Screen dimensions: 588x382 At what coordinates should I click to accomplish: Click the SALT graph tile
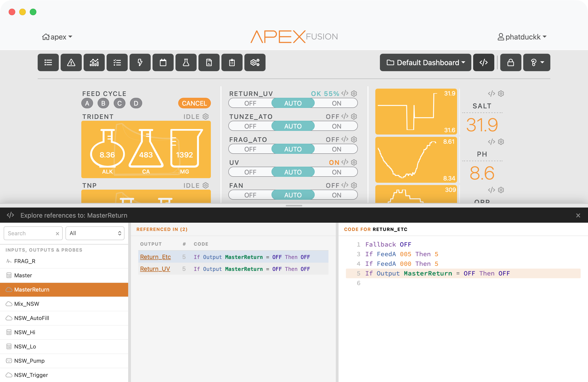click(x=416, y=112)
